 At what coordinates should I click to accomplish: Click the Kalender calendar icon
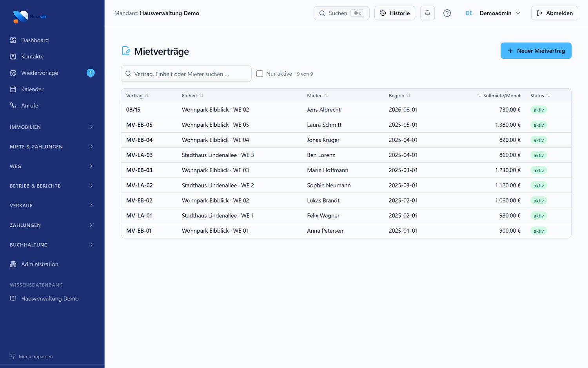(x=13, y=89)
